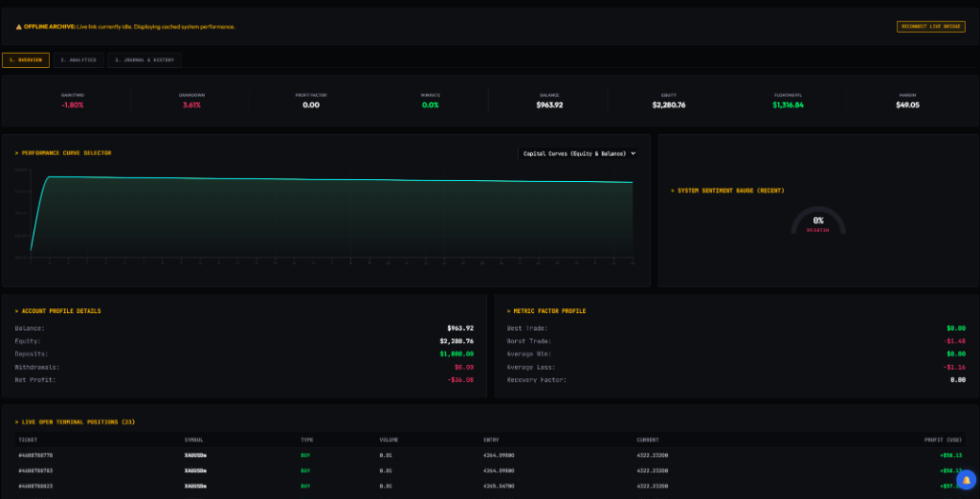Click the Performance Curve Selector heading
Image resolution: width=980 pixels, height=499 pixels.
63,153
